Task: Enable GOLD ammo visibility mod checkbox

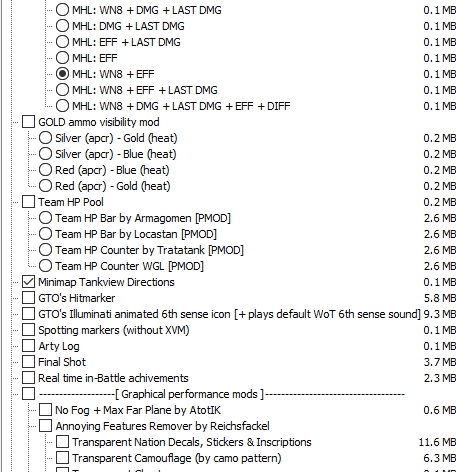Action: tap(28, 122)
